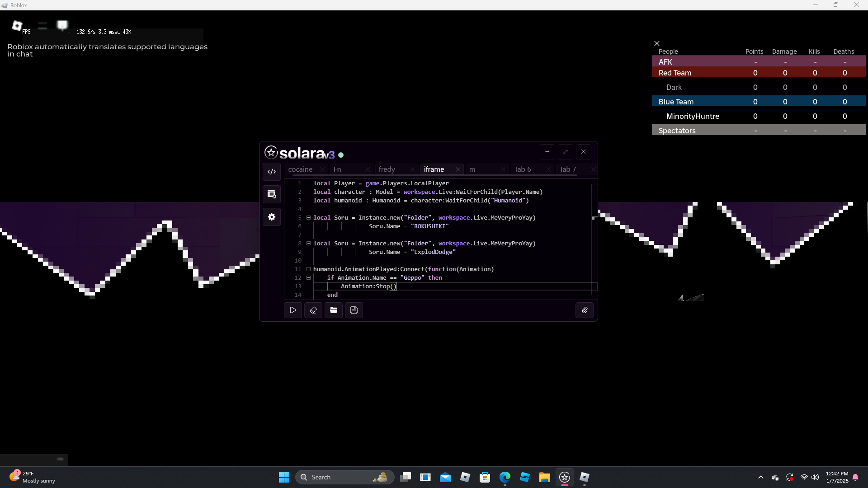Image resolution: width=868 pixels, height=488 pixels.
Task: Collapse code fold at line 5
Action: click(309, 218)
